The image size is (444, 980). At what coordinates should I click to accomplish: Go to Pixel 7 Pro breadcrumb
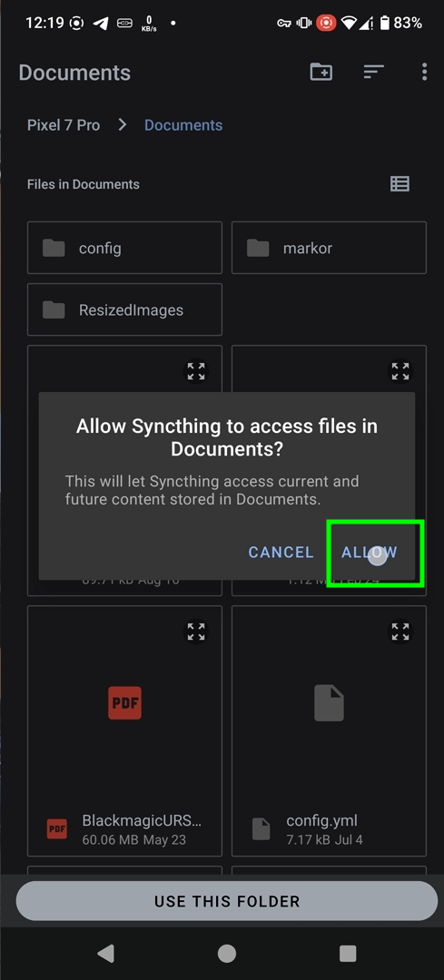tap(64, 125)
